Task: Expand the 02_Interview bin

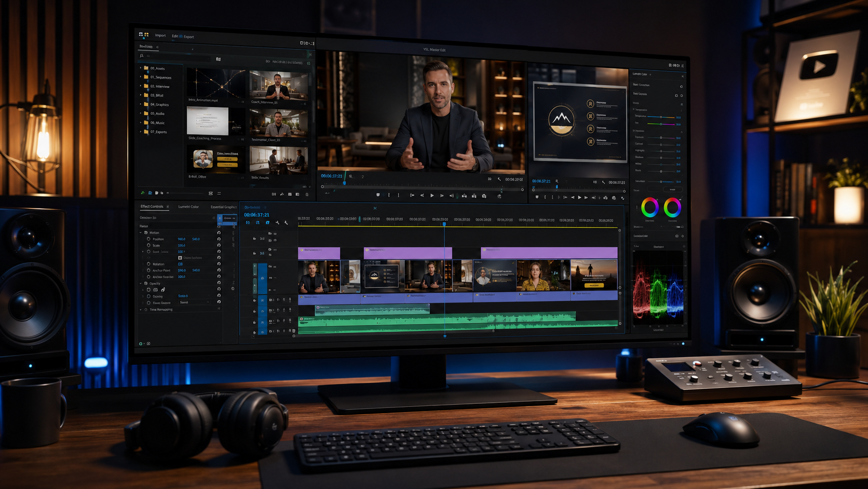Action: [140, 86]
